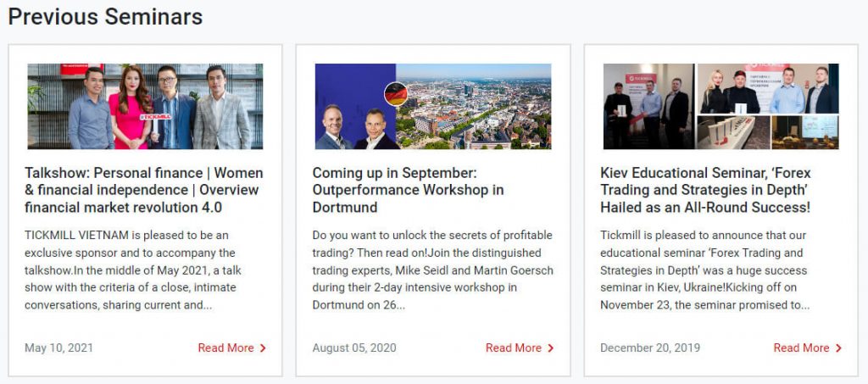Click Read More on the Kiev seminar card
Viewport: 868px width, 384px height.
[801, 348]
